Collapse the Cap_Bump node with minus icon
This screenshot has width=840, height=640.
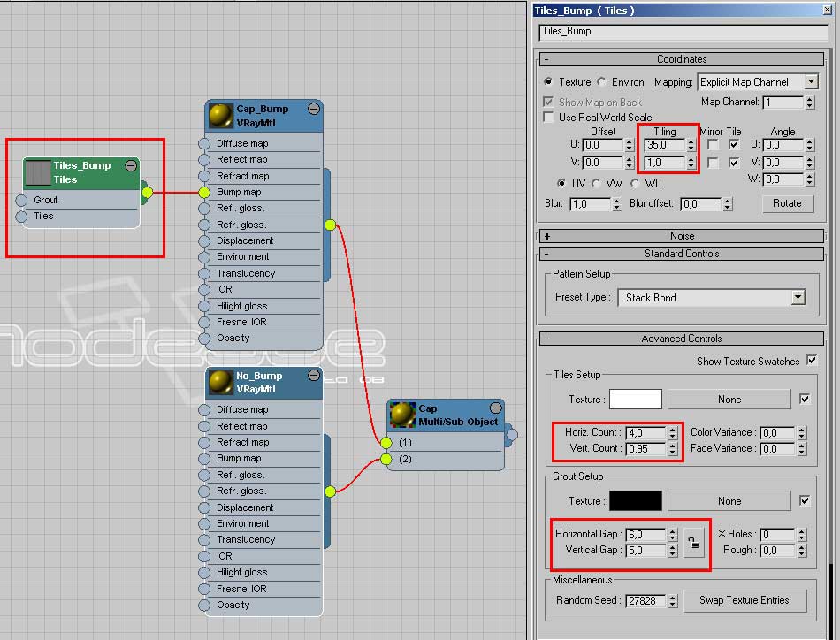pos(313,109)
